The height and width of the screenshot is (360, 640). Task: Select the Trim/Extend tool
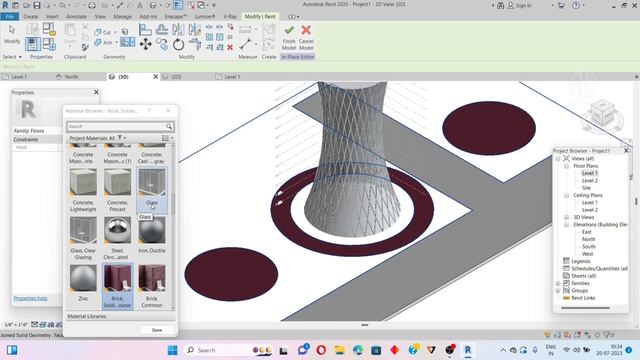point(195,44)
